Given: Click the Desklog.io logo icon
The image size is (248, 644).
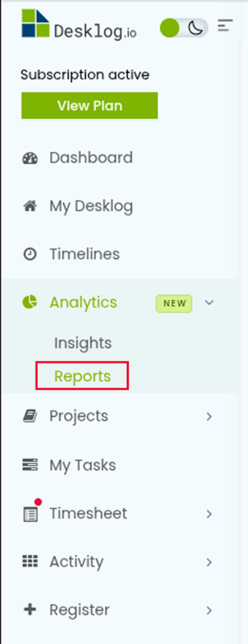Looking at the screenshot, I should point(36,23).
